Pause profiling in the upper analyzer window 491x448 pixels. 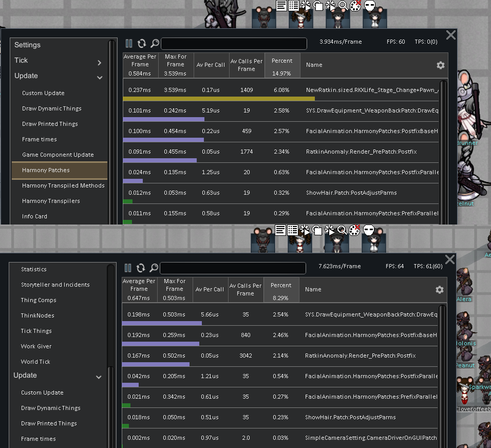pos(129,44)
